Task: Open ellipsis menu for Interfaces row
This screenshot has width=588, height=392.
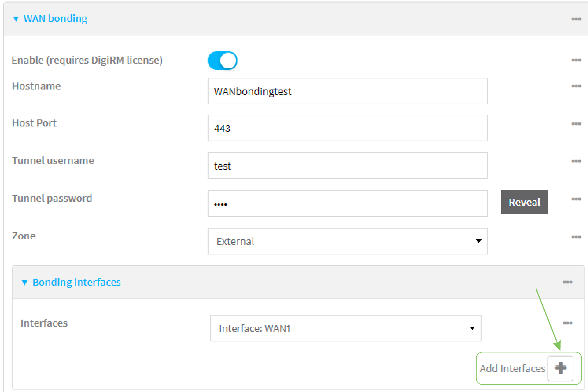Action: click(567, 323)
